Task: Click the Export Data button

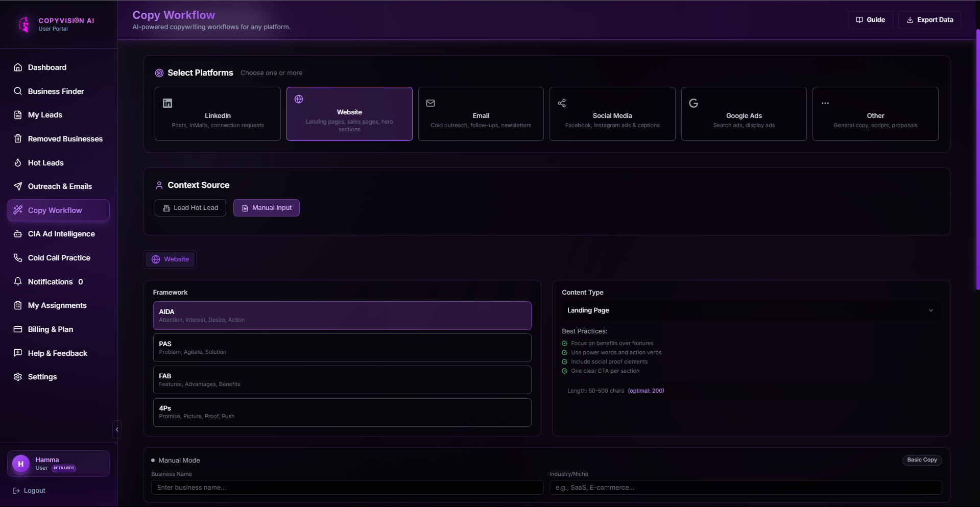Action: click(x=929, y=19)
